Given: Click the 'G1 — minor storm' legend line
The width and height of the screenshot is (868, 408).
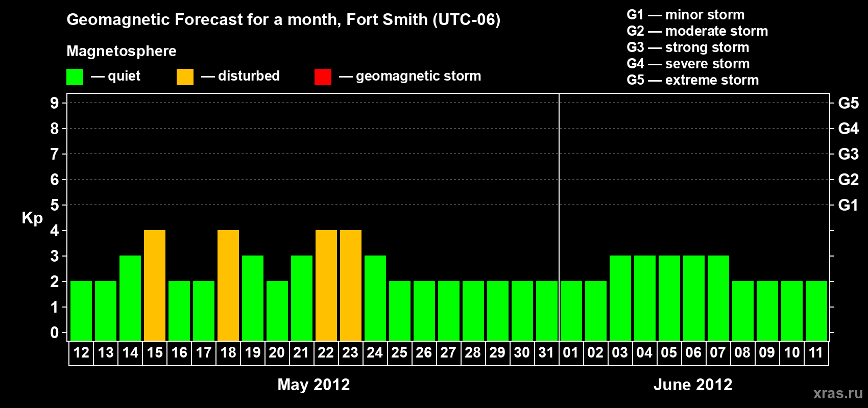Looking at the screenshot, I should tap(686, 15).
